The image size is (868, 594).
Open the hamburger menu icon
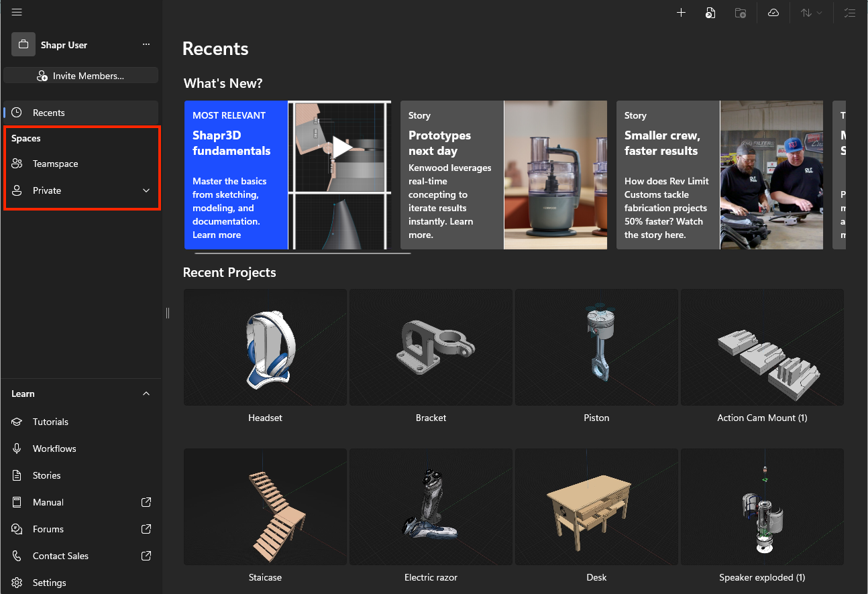click(17, 13)
